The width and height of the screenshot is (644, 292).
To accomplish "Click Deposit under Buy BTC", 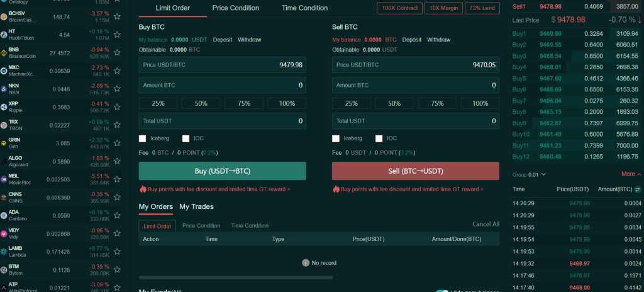I will pyautogui.click(x=222, y=40).
